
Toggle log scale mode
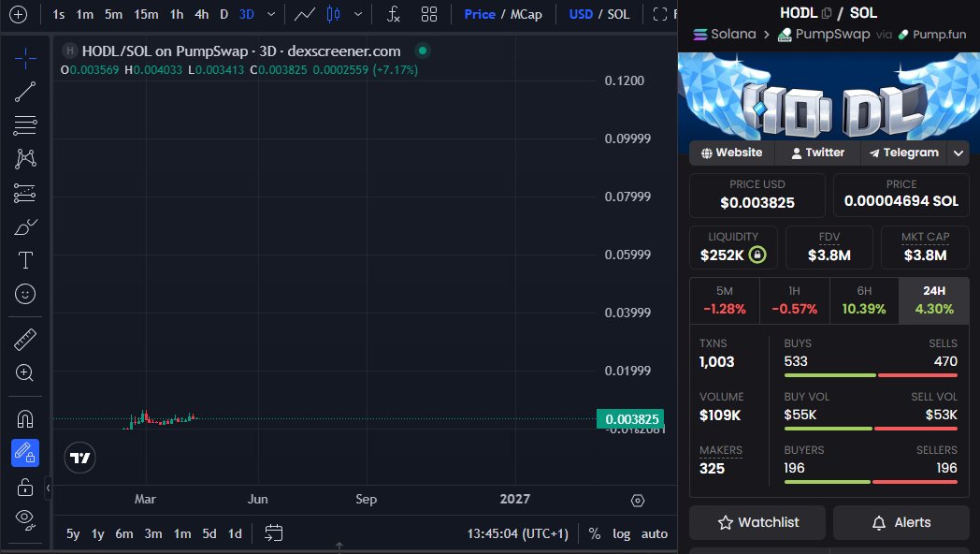pyautogui.click(x=621, y=534)
